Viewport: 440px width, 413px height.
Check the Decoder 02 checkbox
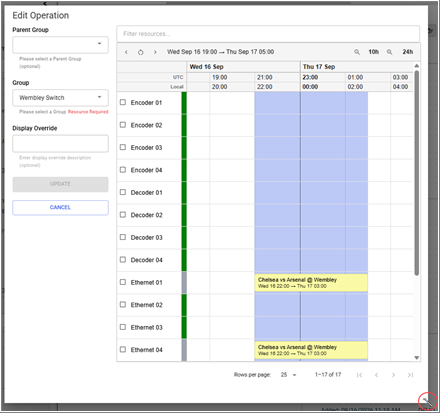pyautogui.click(x=123, y=215)
